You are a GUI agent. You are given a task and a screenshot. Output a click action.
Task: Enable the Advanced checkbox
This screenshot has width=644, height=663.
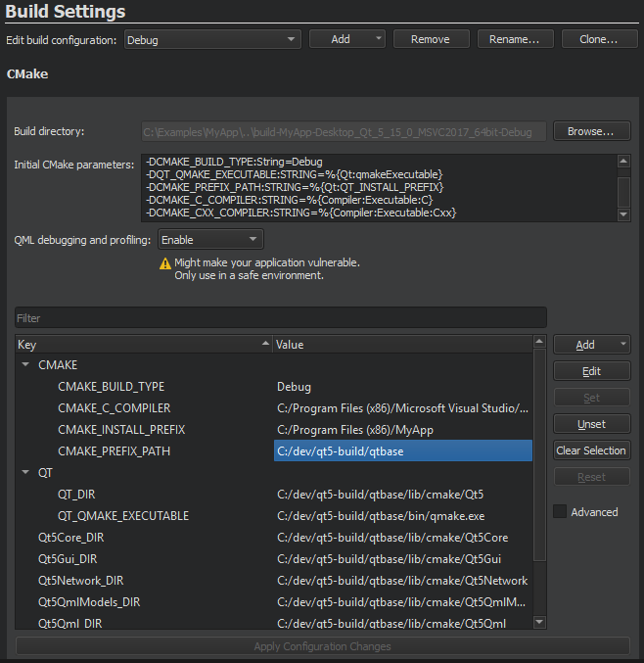click(x=560, y=512)
